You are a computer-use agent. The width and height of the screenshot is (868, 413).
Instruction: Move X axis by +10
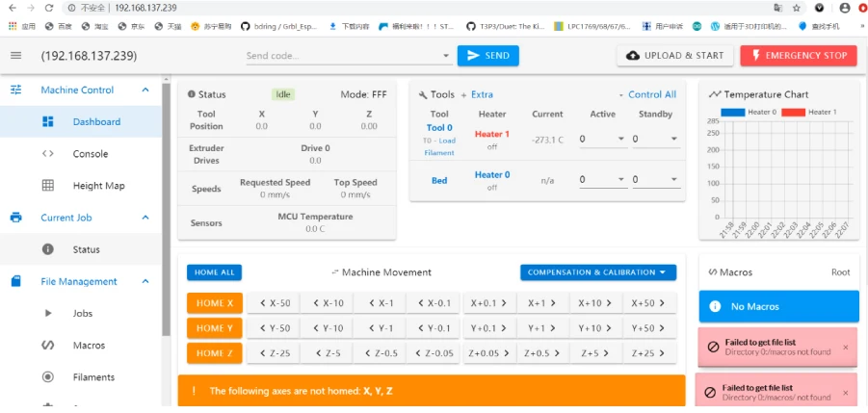(595, 303)
